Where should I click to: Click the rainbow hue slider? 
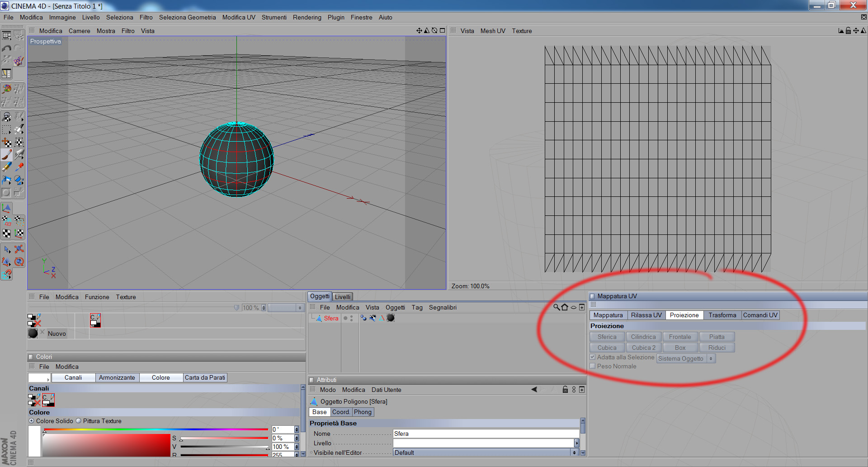click(156, 429)
